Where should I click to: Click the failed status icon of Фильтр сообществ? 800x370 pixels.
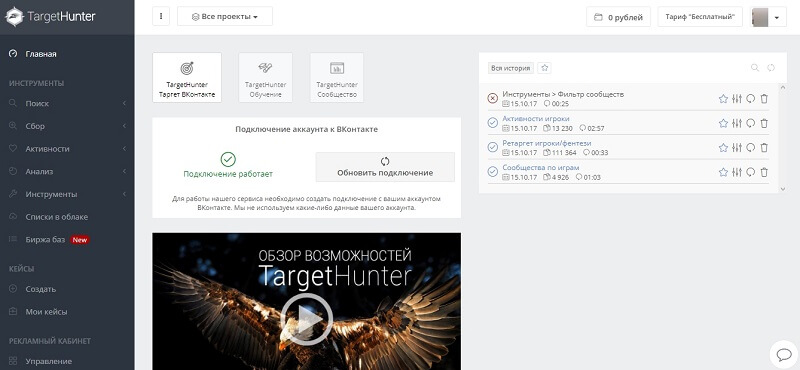pyautogui.click(x=492, y=98)
